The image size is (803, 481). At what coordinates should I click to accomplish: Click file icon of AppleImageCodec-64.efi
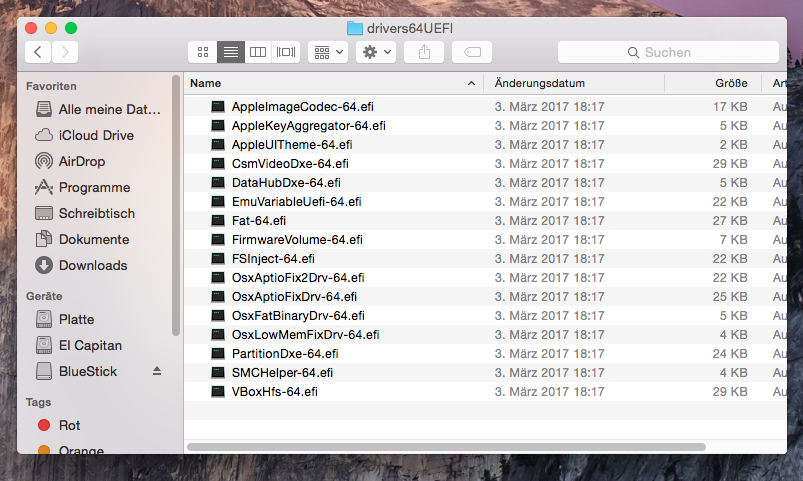tap(218, 107)
